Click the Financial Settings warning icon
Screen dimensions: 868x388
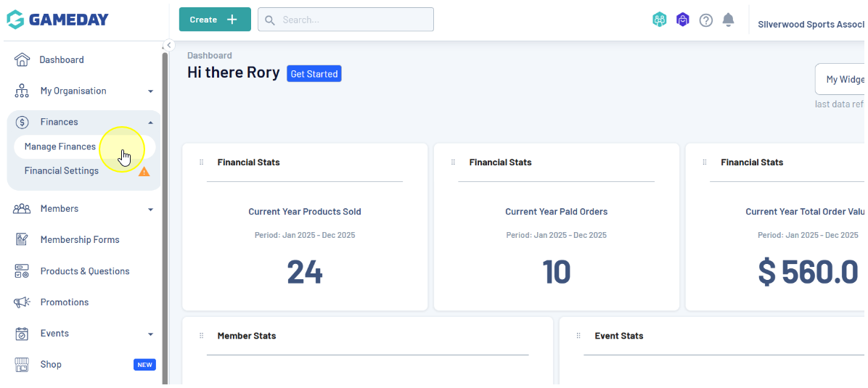pyautogui.click(x=144, y=172)
